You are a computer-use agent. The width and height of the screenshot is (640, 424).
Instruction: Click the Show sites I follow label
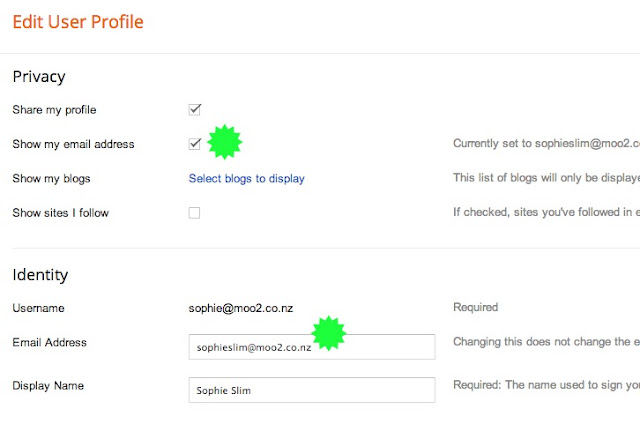60,213
